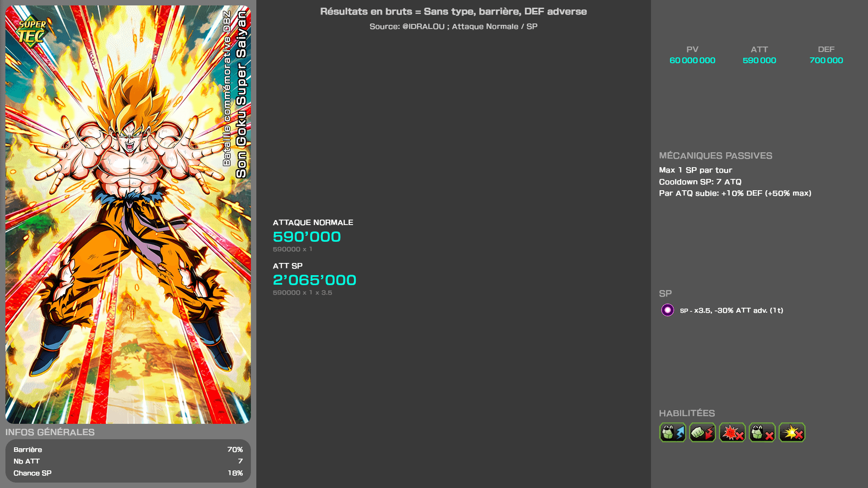Click the 'Chance SP' row label
This screenshot has width=868, height=488.
pyautogui.click(x=33, y=473)
